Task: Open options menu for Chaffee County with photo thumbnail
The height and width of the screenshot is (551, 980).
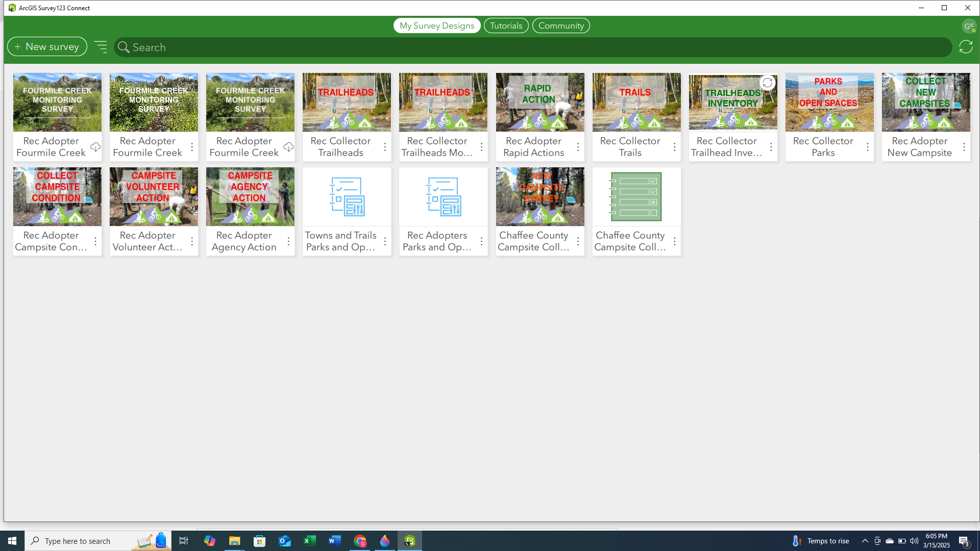Action: pyautogui.click(x=578, y=241)
